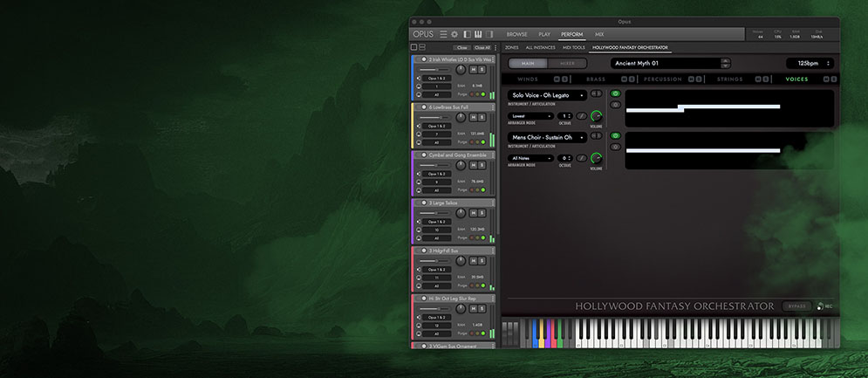
Task: Click the pan knob of 3 Large Taikos
Action: [461, 213]
